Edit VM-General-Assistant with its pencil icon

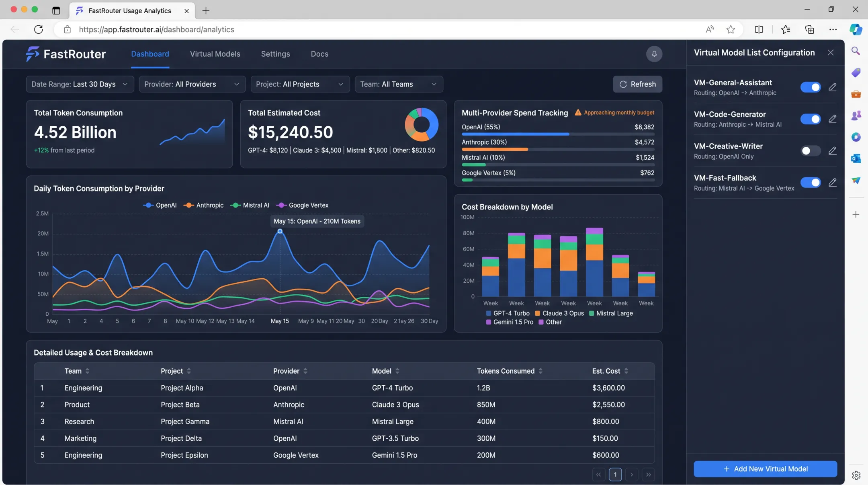click(832, 87)
